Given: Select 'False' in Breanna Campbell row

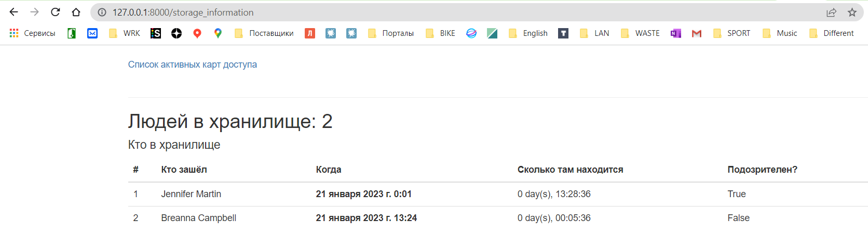Looking at the screenshot, I should (x=739, y=218).
